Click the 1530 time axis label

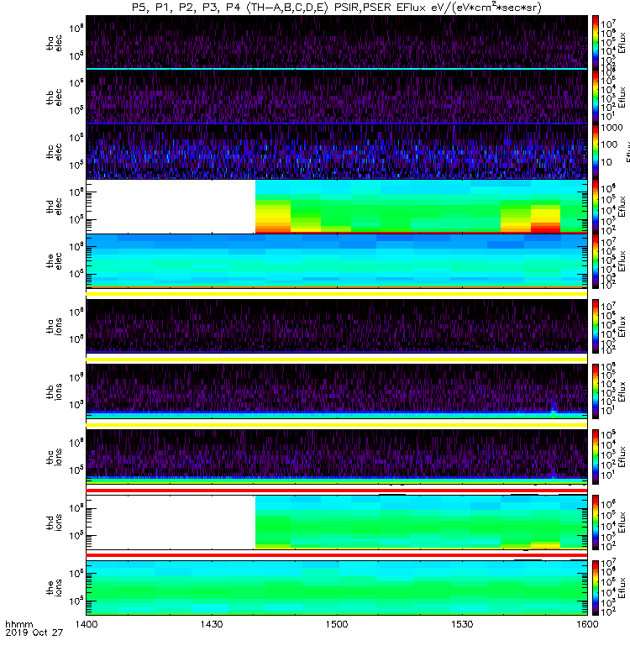(462, 624)
